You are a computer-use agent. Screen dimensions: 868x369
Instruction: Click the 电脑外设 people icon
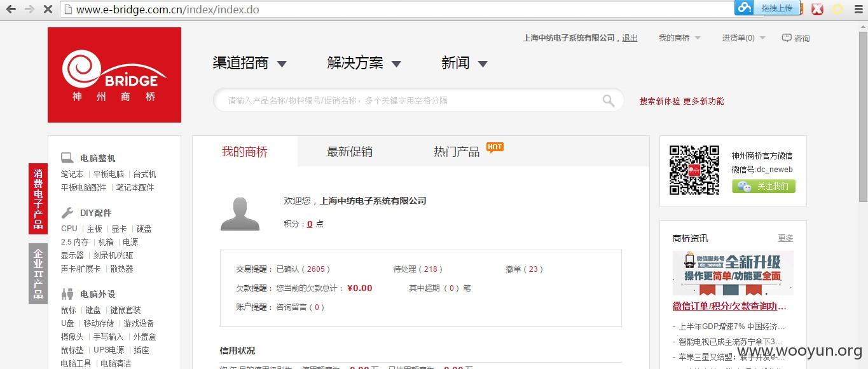click(67, 294)
